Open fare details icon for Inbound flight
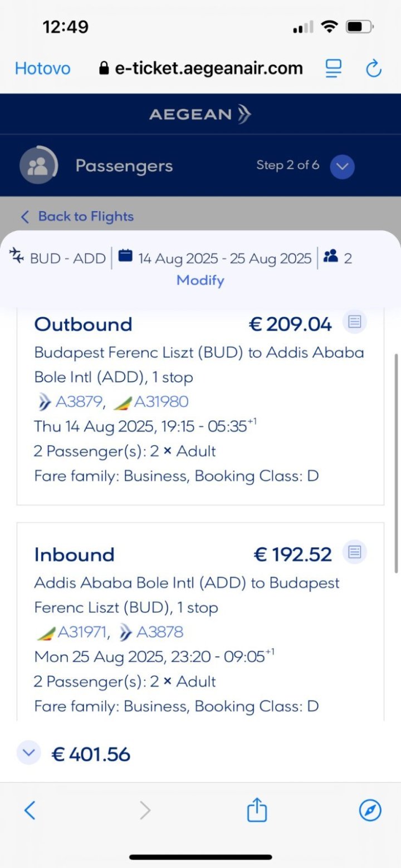Viewport: 401px width, 868px height. 355,552
